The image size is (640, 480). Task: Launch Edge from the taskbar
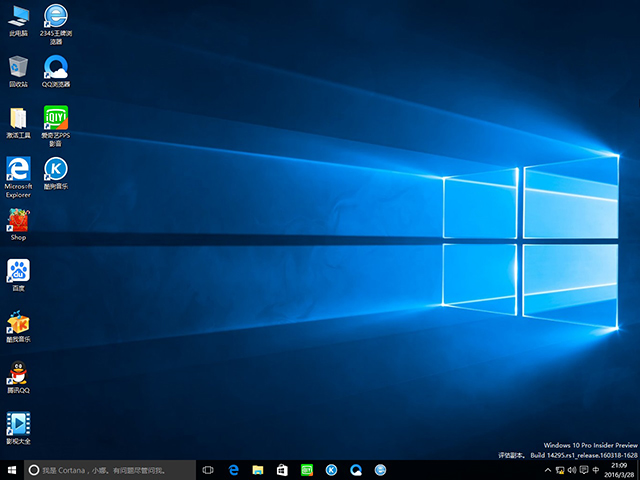(x=233, y=469)
